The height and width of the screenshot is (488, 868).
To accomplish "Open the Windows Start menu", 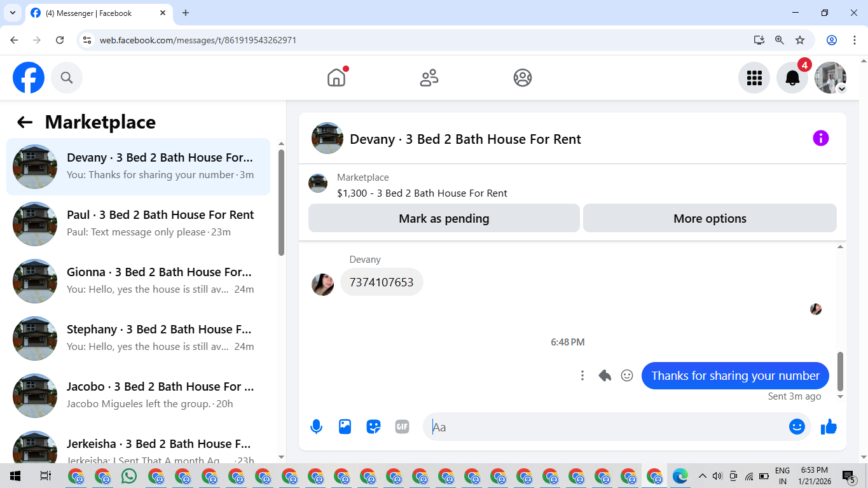I will click(x=15, y=476).
